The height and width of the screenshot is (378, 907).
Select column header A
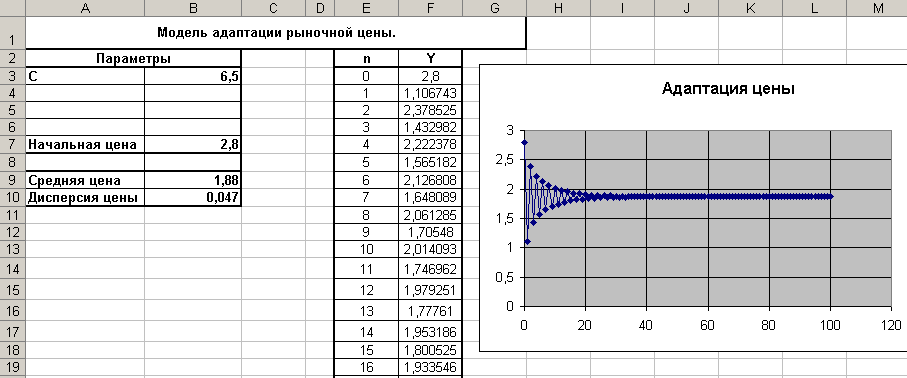[x=85, y=8]
